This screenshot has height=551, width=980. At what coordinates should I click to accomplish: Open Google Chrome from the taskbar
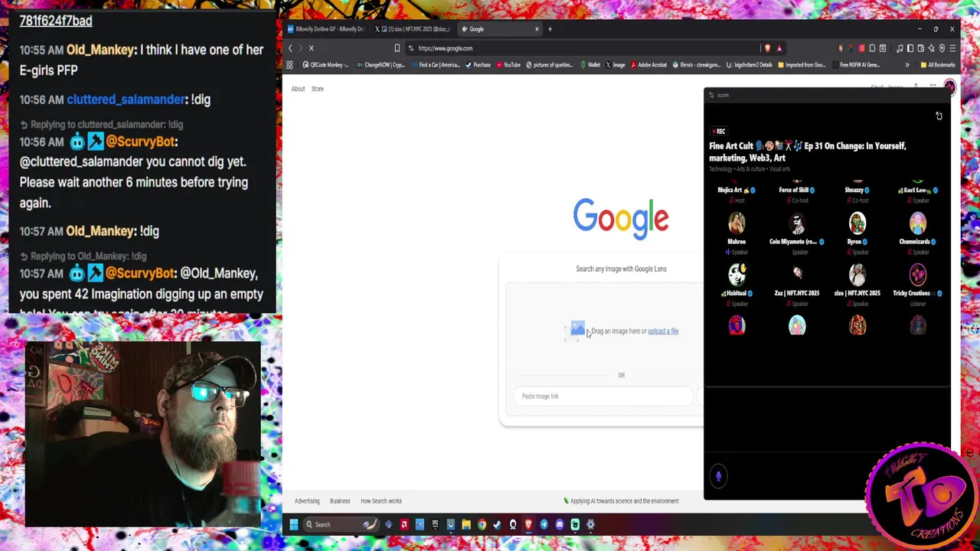pyautogui.click(x=482, y=524)
